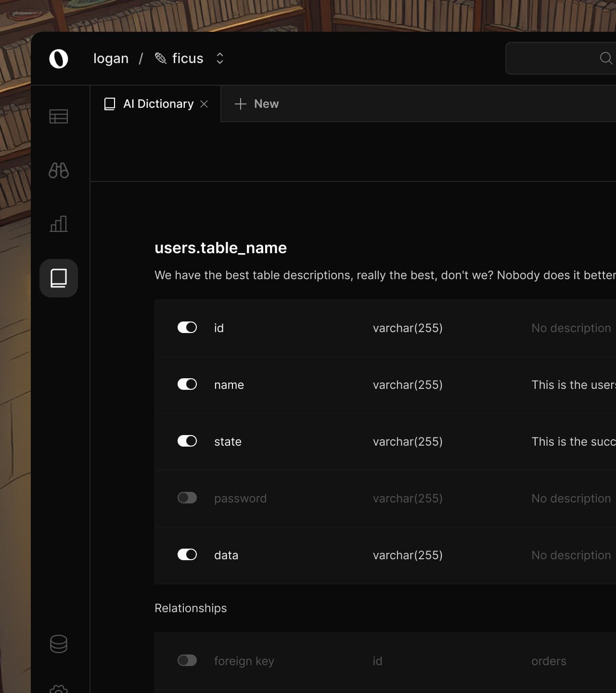Add description for the password column
The height and width of the screenshot is (693, 616).
click(x=571, y=499)
